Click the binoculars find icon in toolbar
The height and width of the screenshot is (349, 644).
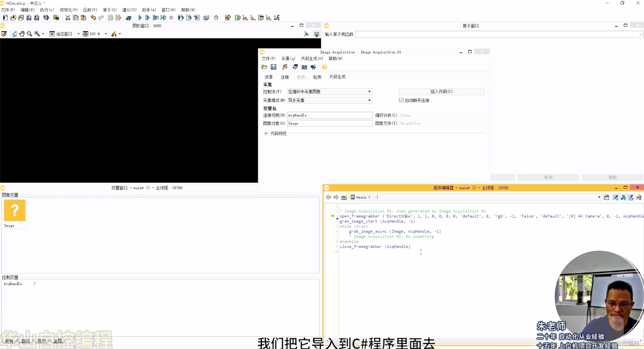click(128, 18)
